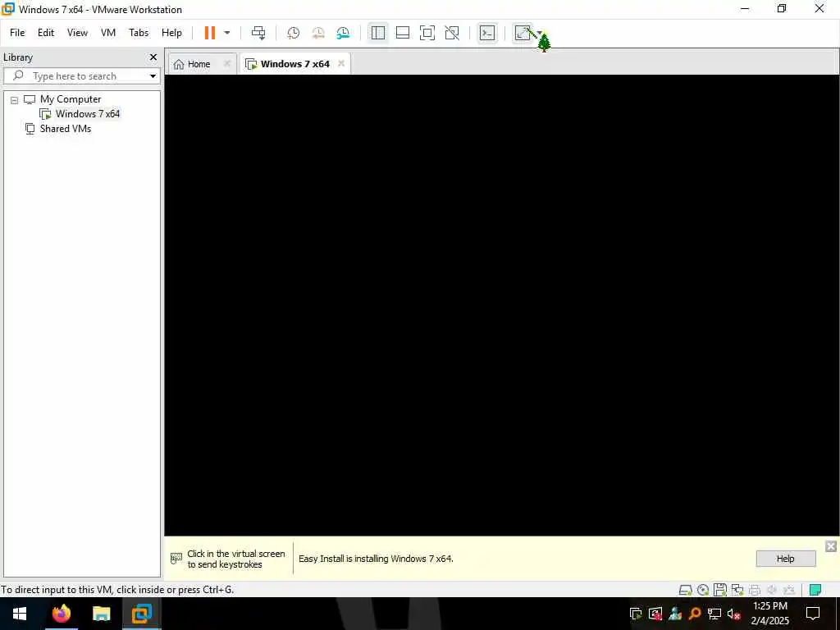The height and width of the screenshot is (630, 840).
Task: Click the hard disk status bar icon
Action: click(x=685, y=590)
